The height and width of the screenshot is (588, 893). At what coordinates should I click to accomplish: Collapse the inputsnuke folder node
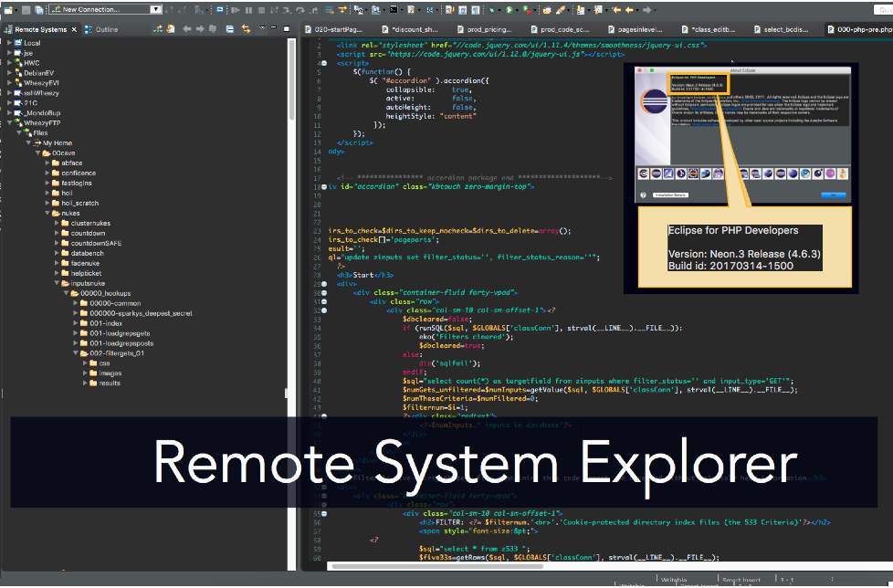[x=57, y=283]
